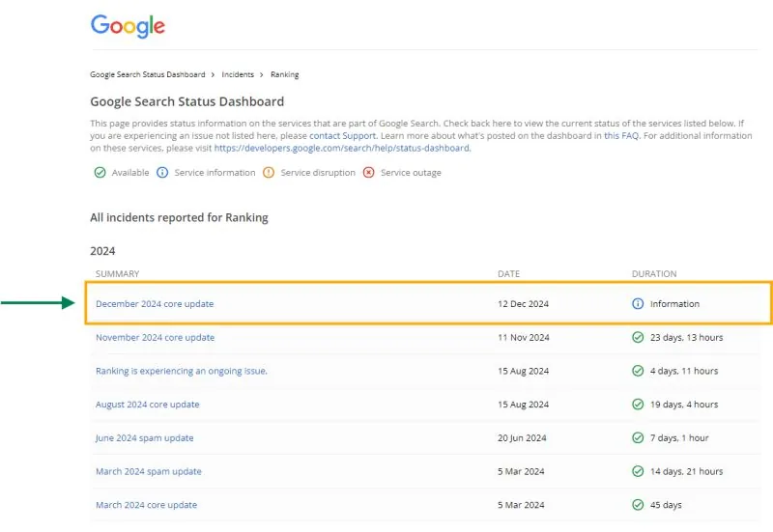Screen dimensions: 773x532
Task: Click the SUMMARY column header
Action: pyautogui.click(x=117, y=274)
